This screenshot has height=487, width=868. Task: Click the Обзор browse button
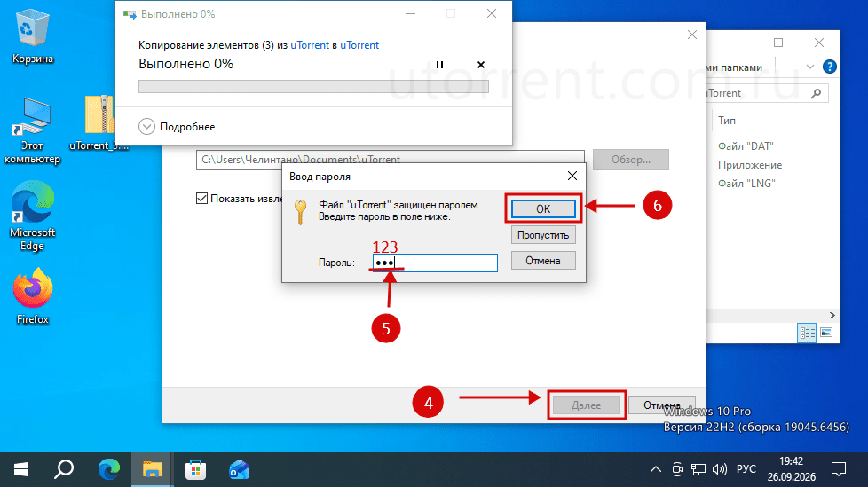(630, 160)
